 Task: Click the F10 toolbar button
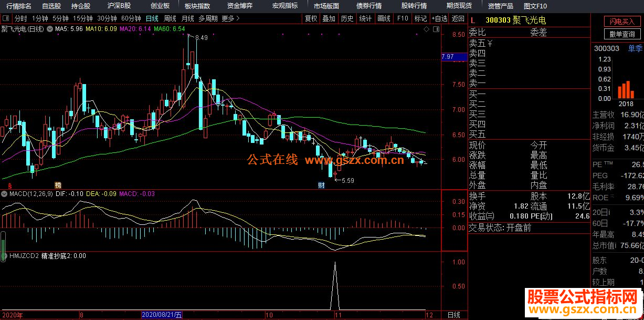pyautogui.click(x=403, y=18)
